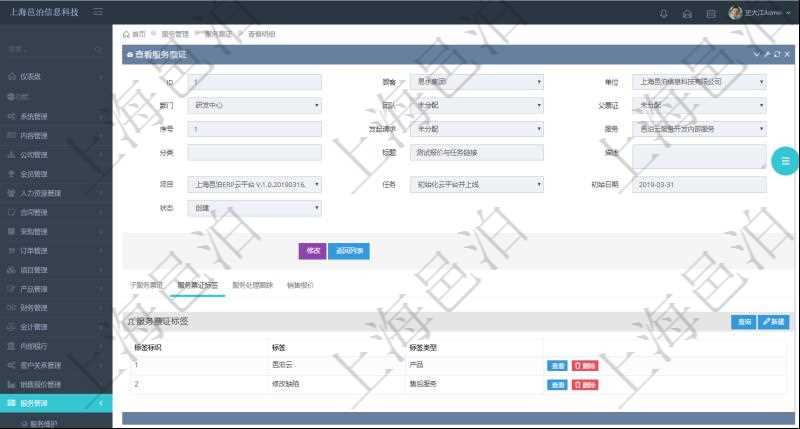
Task: Click the pin/wrench icon in panel header
Action: pyautogui.click(x=766, y=54)
